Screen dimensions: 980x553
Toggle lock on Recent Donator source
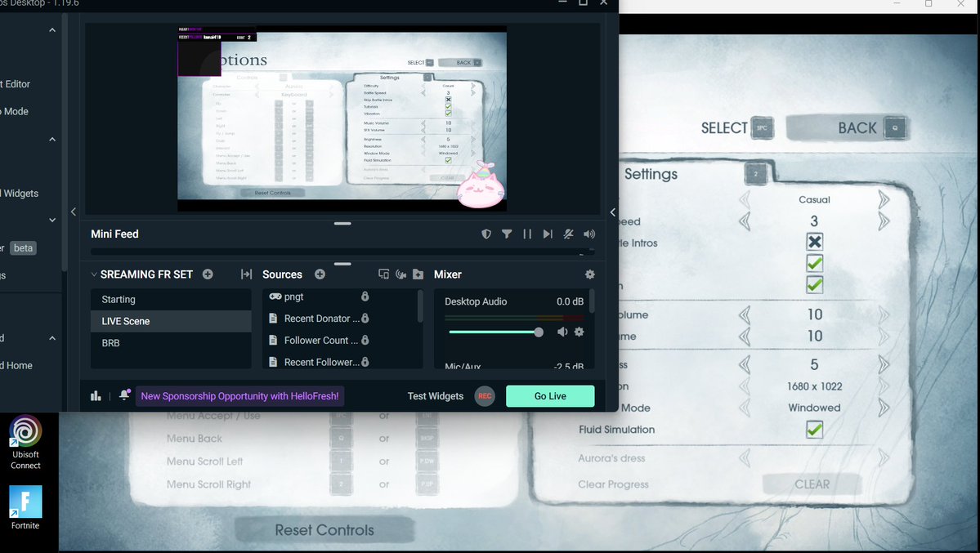pyautogui.click(x=365, y=318)
